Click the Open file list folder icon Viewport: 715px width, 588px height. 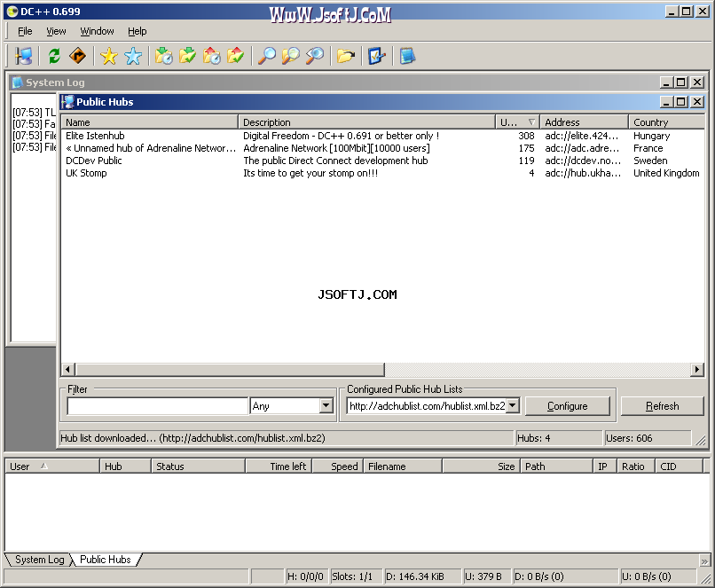click(346, 56)
